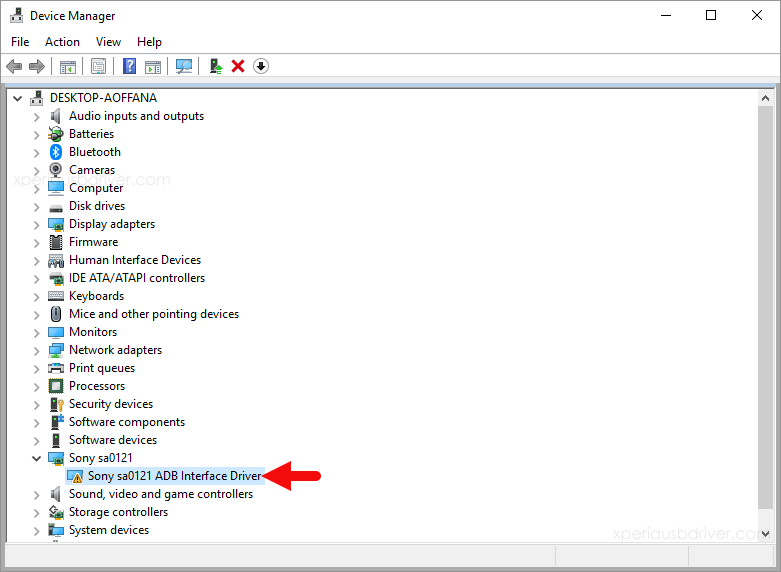
Task: Select the Security devices label
Action: 111,404
